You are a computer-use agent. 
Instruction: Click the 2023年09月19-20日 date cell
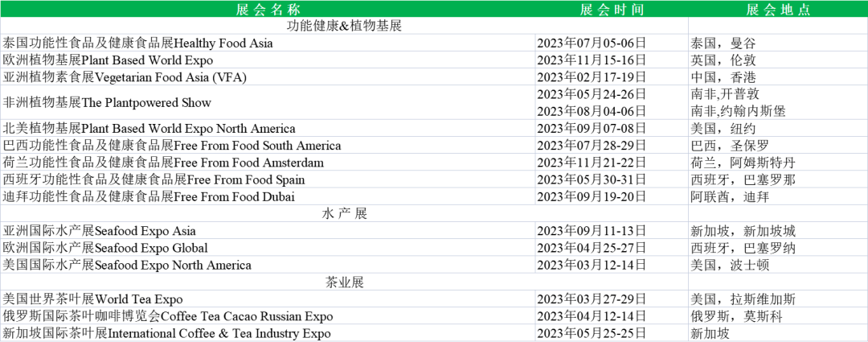tap(612, 197)
